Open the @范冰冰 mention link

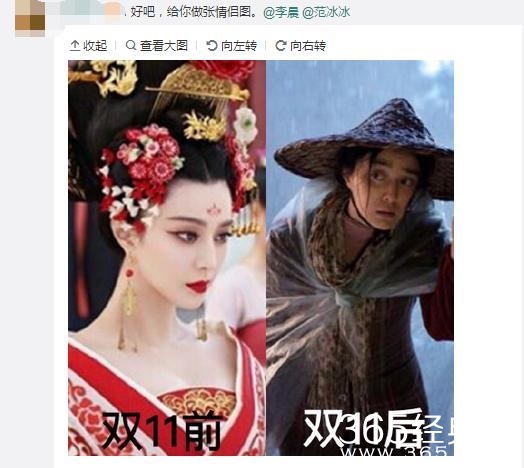[x=326, y=12]
